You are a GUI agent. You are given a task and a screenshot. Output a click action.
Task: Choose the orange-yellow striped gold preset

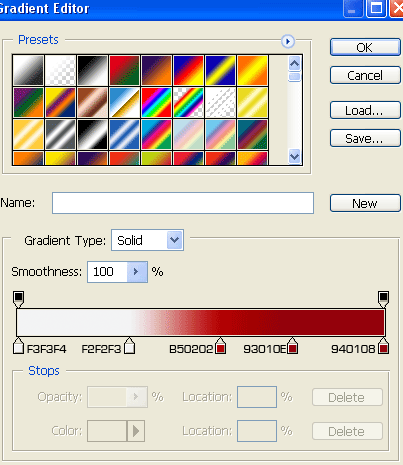click(x=28, y=134)
